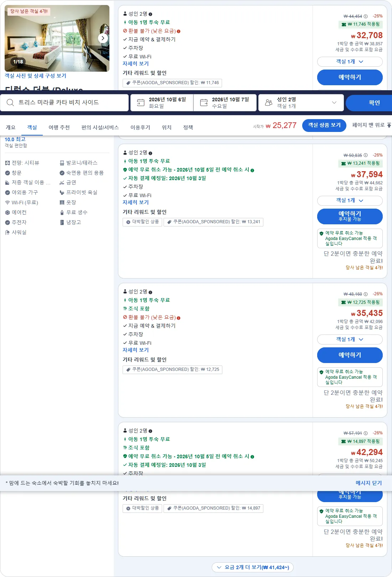The height and width of the screenshot is (577, 392).
Task: Click the ₩12,725 적용됨 coupon badge
Action: pyautogui.click(x=360, y=302)
